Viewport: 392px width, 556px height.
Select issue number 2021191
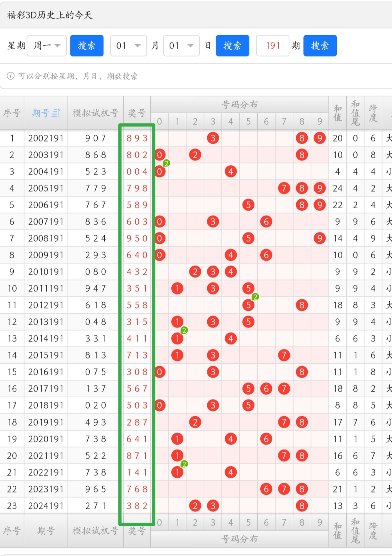(x=46, y=456)
